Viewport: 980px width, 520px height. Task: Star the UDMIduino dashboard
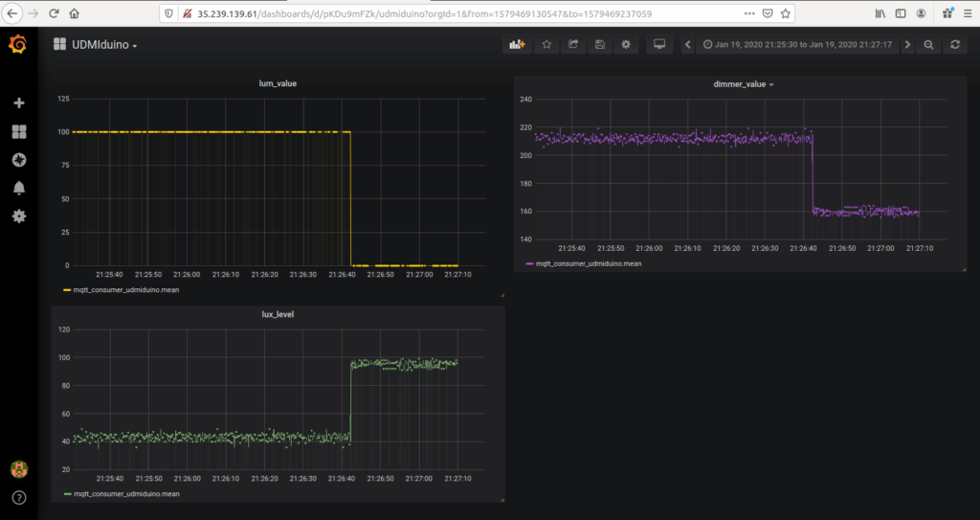tap(546, 44)
